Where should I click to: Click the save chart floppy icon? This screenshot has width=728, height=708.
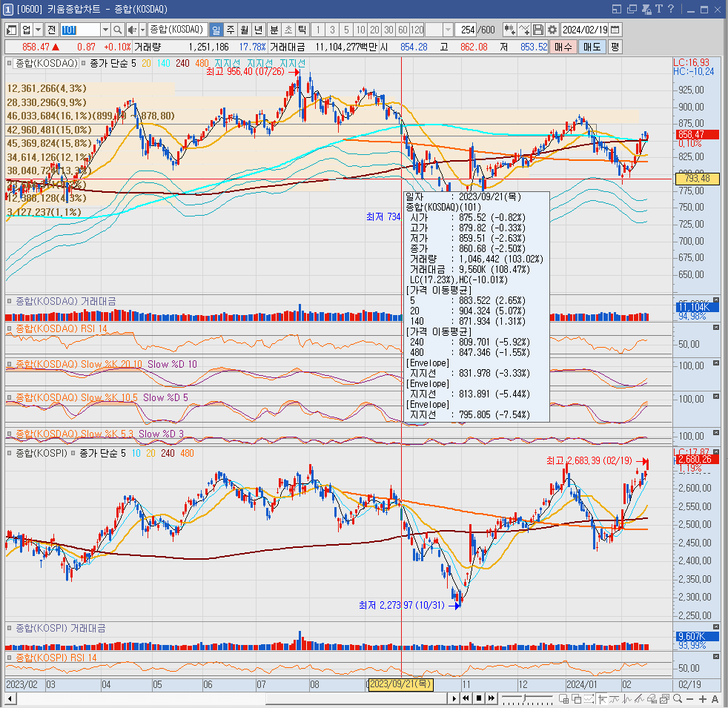(537, 30)
